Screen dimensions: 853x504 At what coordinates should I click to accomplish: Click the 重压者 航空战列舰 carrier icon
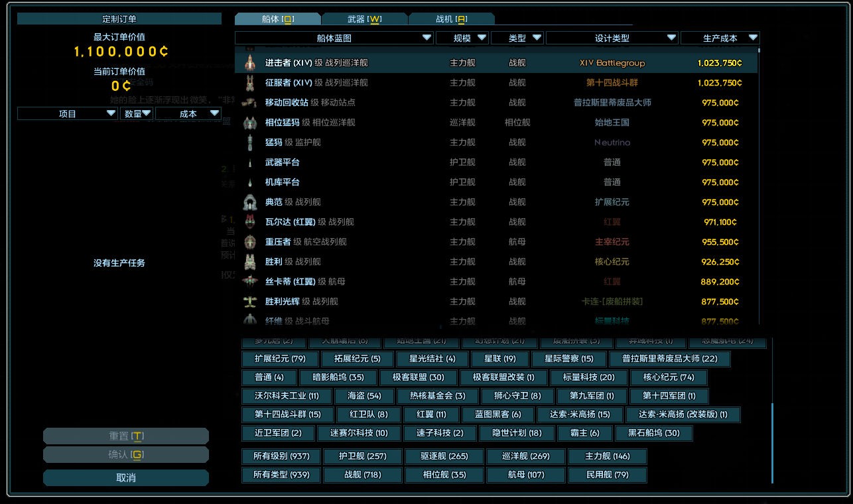[249, 241]
